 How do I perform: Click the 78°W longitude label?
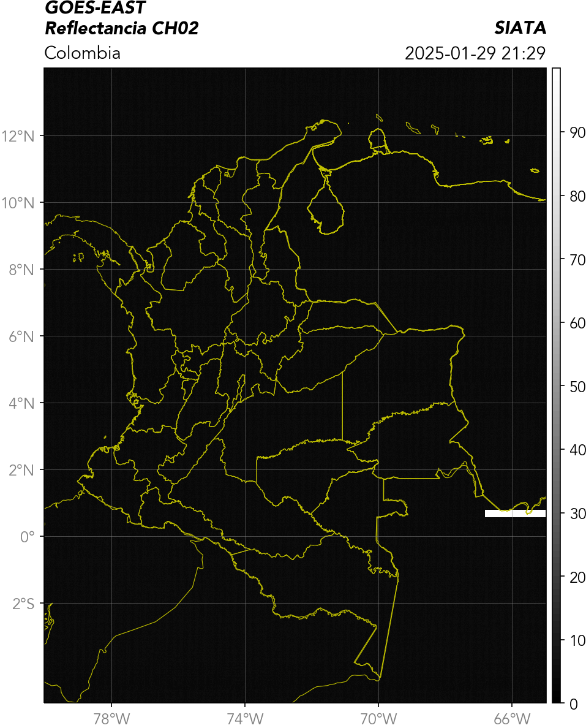click(x=112, y=719)
